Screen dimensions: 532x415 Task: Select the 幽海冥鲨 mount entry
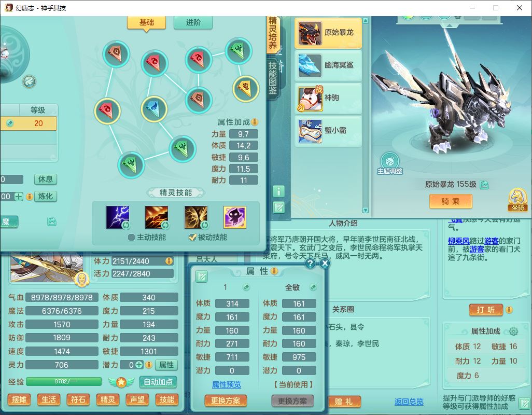click(328, 65)
